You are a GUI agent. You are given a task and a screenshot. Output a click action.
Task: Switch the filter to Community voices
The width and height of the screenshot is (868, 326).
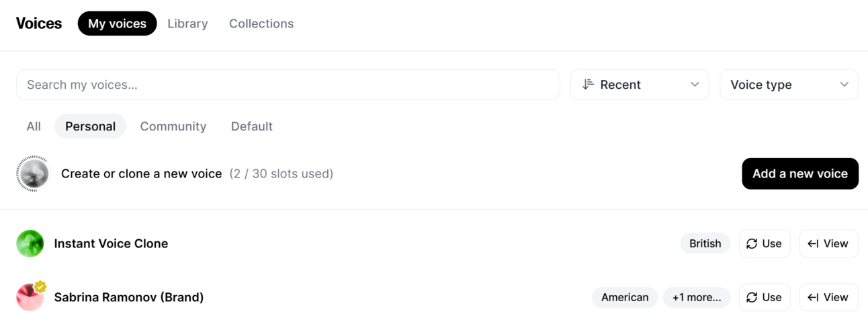(x=173, y=126)
